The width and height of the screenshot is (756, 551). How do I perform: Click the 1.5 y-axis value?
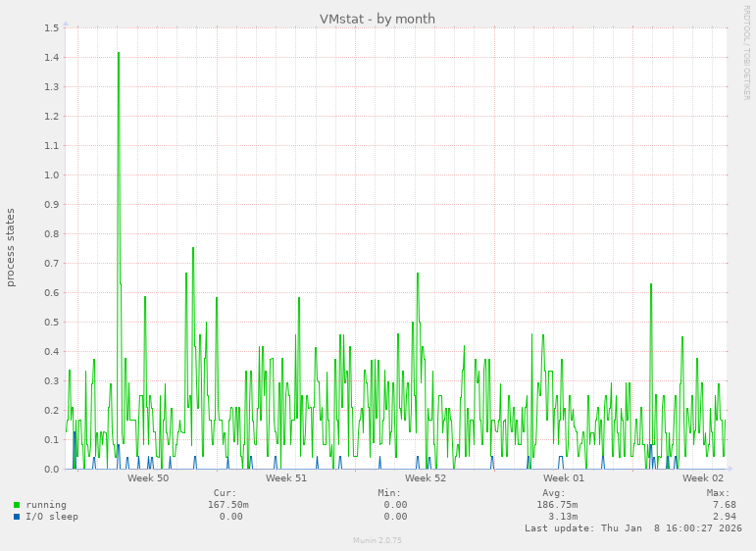click(52, 28)
